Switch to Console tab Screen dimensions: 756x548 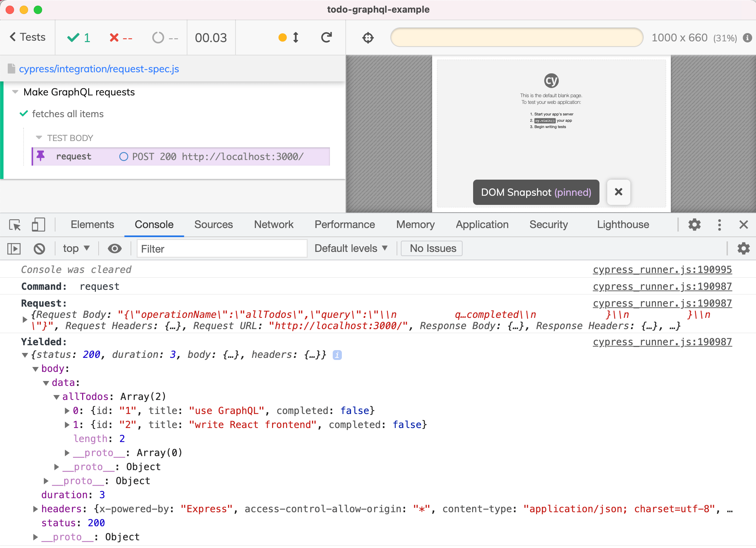(x=154, y=225)
